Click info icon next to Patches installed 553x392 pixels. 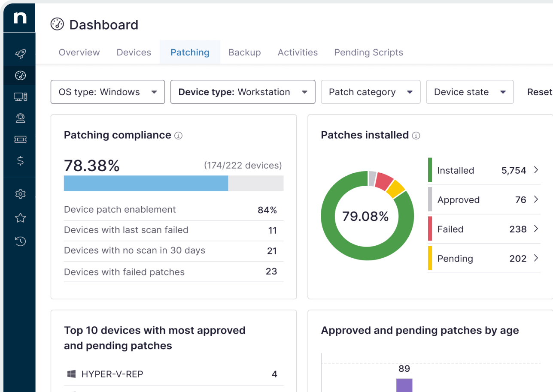[x=416, y=136]
